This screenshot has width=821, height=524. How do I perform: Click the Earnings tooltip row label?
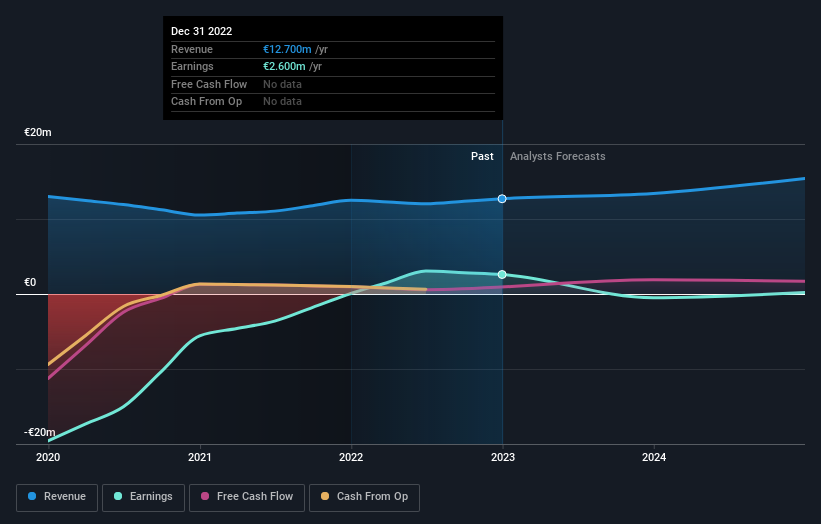tap(192, 66)
